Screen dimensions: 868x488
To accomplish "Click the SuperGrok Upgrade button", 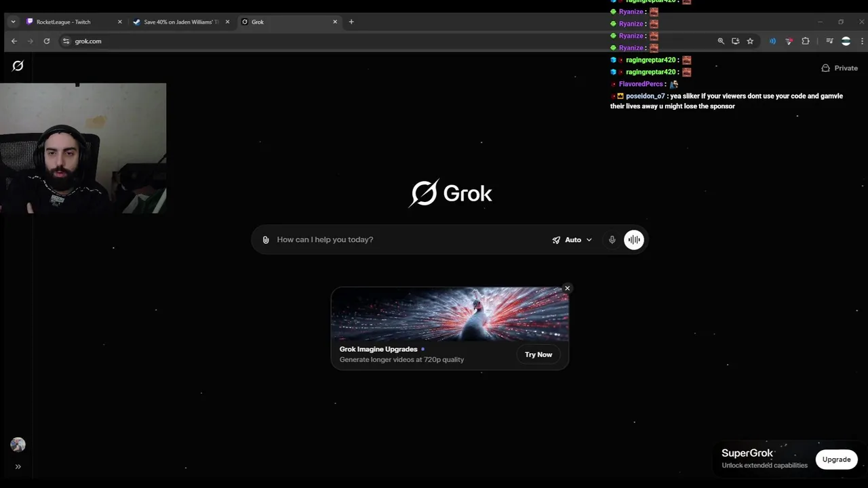I will tap(836, 460).
